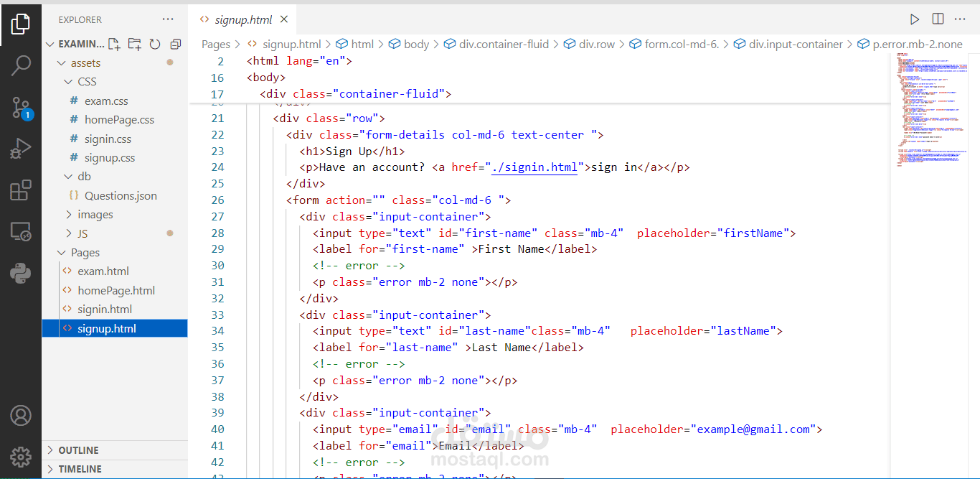
Task: Open the Extensions view
Action: click(x=21, y=190)
